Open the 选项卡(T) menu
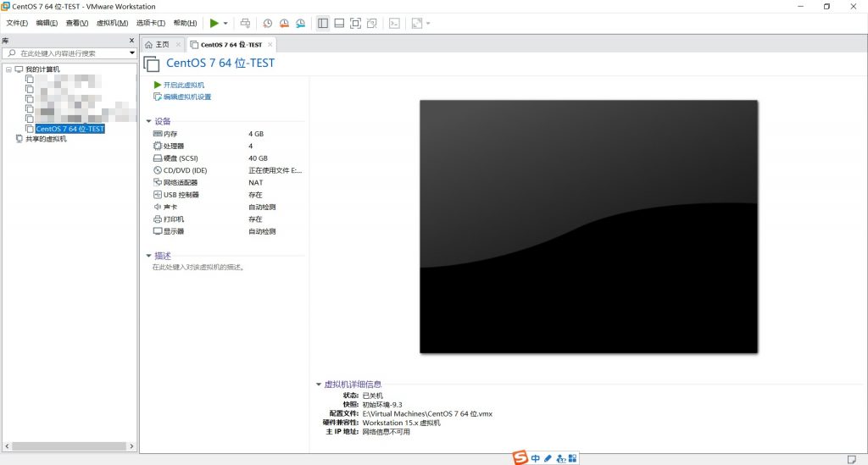Image resolution: width=868 pixels, height=465 pixels. [151, 23]
